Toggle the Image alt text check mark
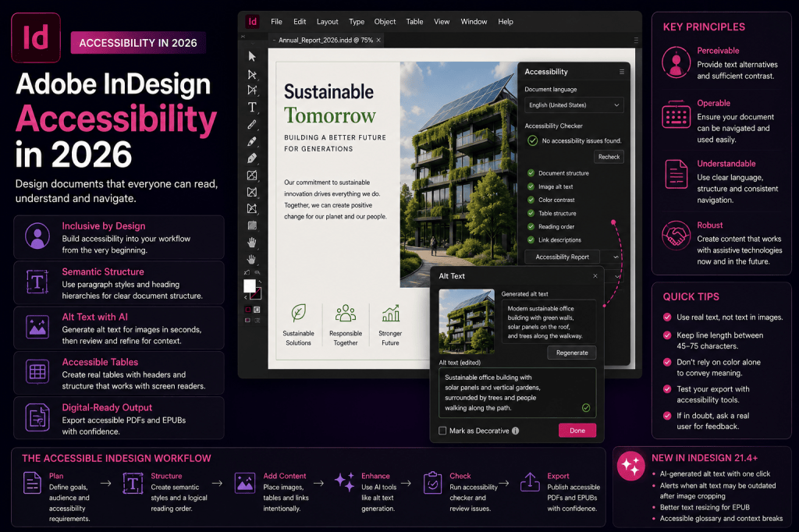 pos(531,186)
